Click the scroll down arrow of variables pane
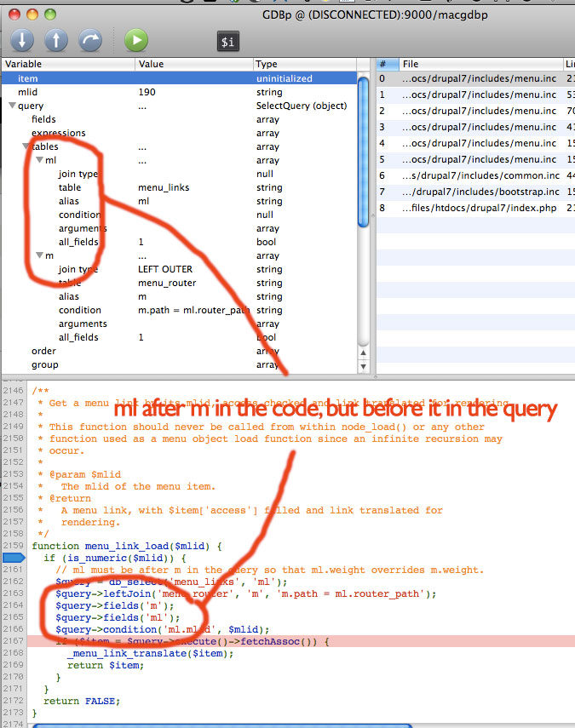The image size is (575, 728). [363, 367]
